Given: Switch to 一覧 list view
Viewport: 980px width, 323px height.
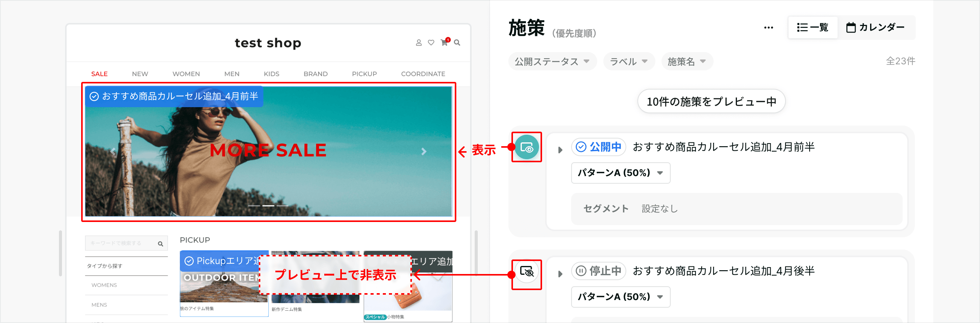Looking at the screenshot, I should tap(813, 28).
